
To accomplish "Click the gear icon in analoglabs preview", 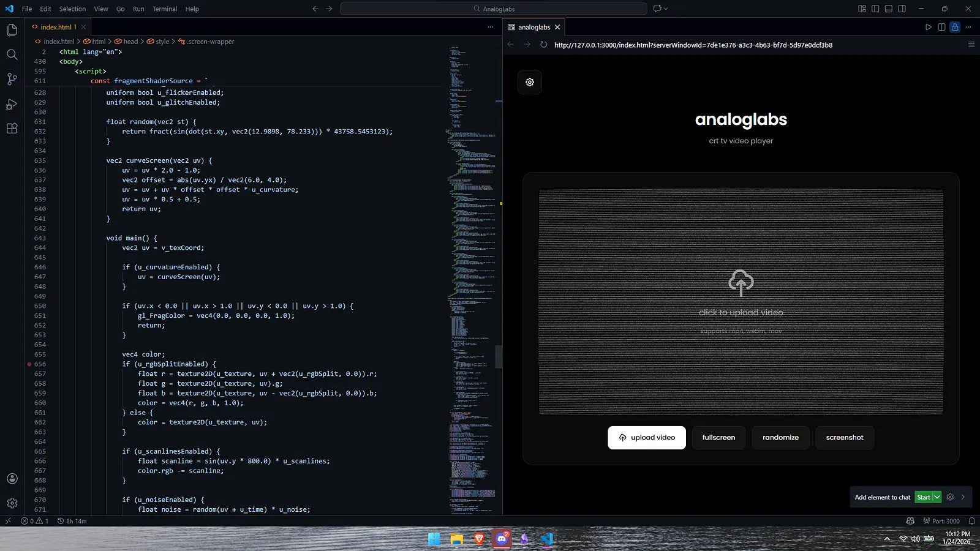I will tap(530, 82).
